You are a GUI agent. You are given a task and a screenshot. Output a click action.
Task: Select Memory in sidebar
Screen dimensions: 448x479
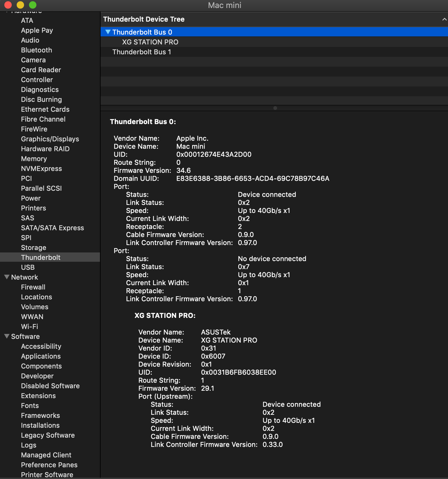click(34, 159)
